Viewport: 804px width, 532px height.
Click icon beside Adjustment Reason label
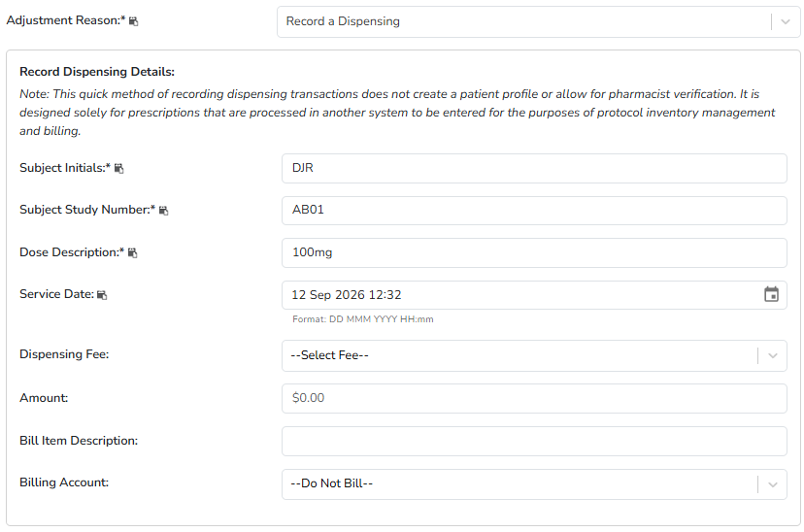tap(133, 21)
